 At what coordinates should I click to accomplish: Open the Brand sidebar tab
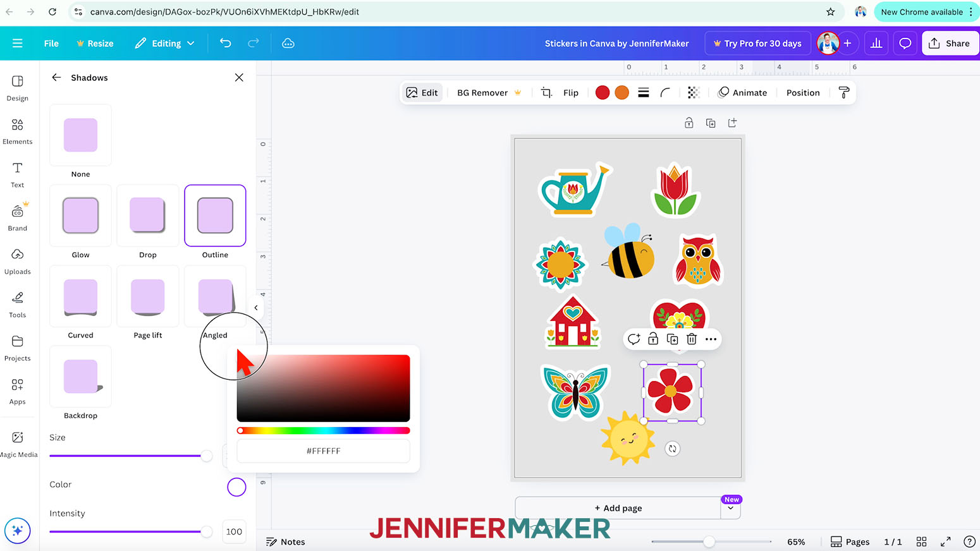coord(18,218)
